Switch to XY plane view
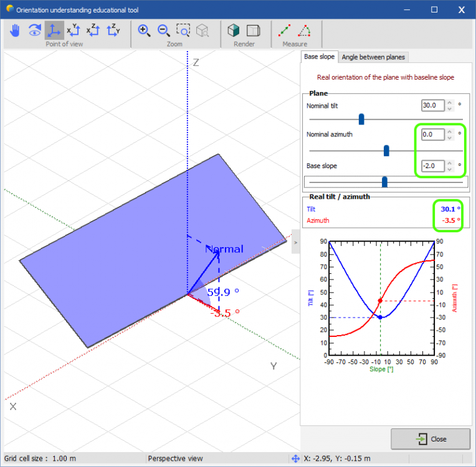 (74, 30)
